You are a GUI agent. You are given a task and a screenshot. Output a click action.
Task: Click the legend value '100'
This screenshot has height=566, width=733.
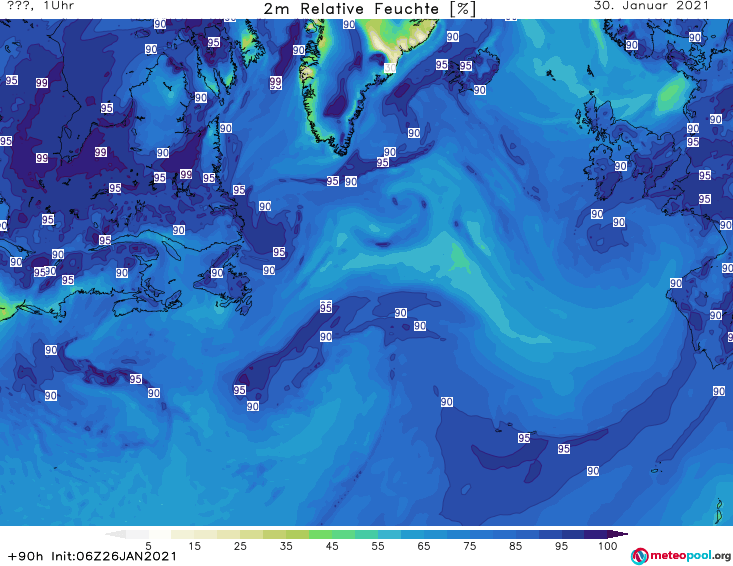(608, 545)
